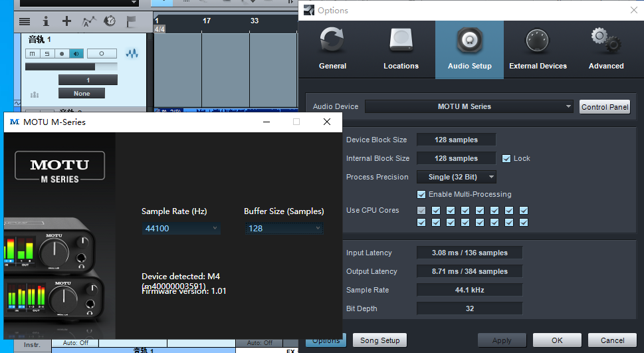Click the MOTU M Series logo image
This screenshot has height=353, width=644.
point(60,166)
